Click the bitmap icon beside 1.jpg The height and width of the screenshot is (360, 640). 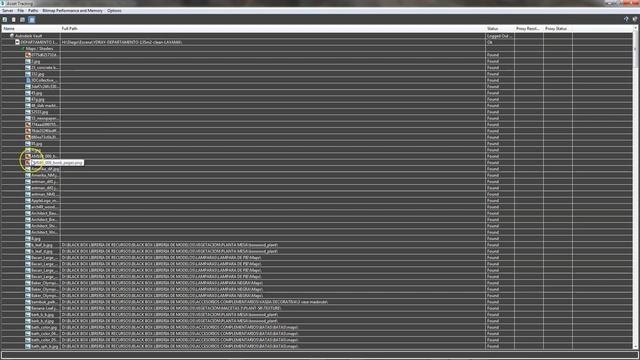pyautogui.click(x=28, y=61)
